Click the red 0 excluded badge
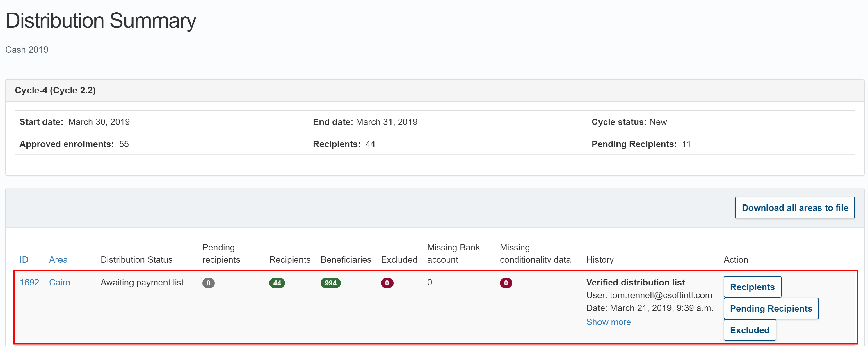The height and width of the screenshot is (346, 868). click(387, 283)
